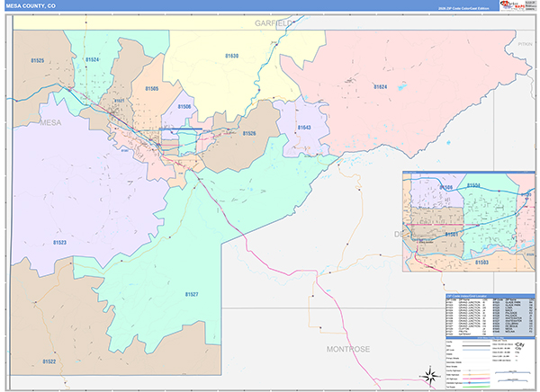This screenshot has height=392, width=540.
Task: Select ZIP code label 81522
Action: 49,361
